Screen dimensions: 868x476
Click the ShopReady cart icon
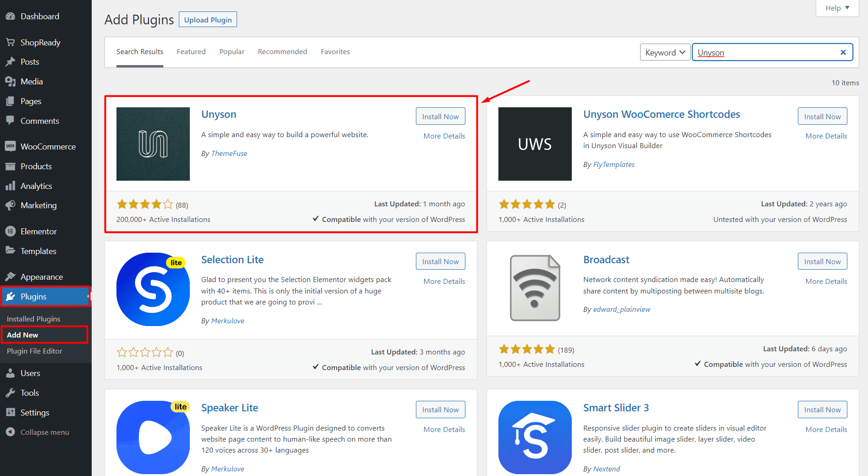click(x=10, y=43)
